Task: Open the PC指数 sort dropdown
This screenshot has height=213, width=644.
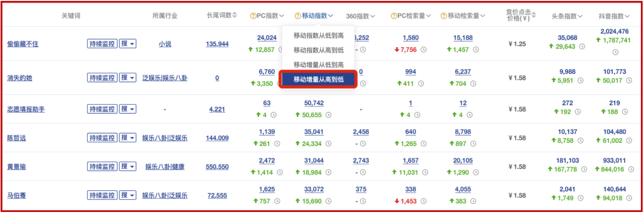Action: [x=282, y=16]
